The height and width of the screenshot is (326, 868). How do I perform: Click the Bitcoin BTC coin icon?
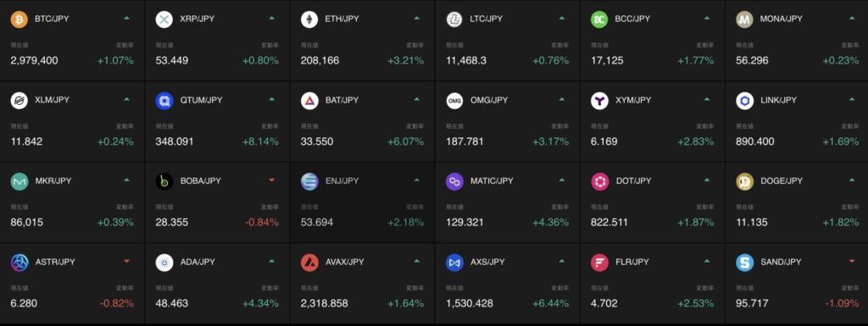pyautogui.click(x=19, y=19)
